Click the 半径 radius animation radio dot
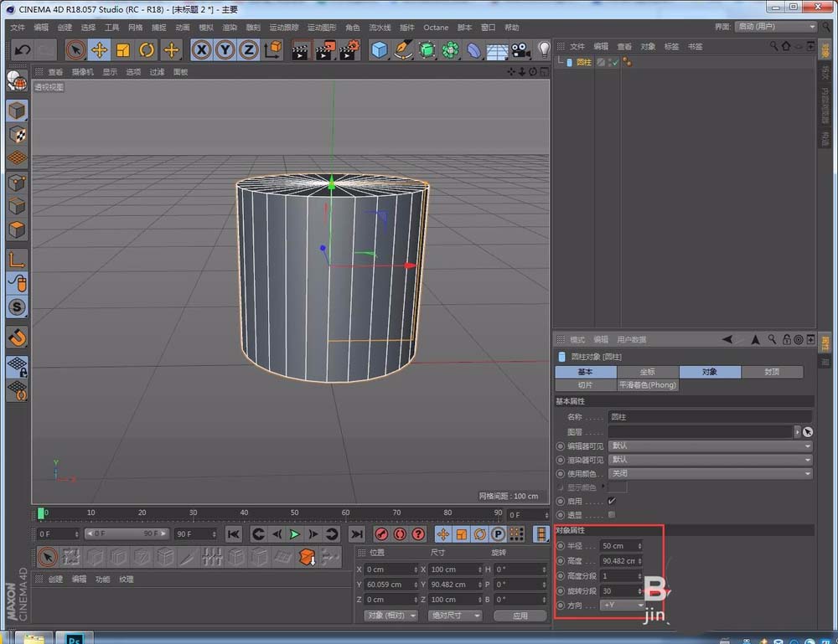 [x=560, y=546]
